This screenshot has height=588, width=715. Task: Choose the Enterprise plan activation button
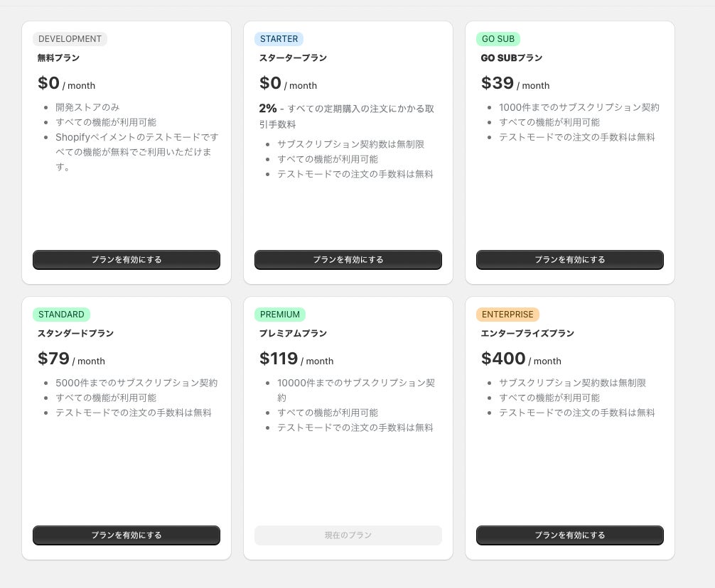point(570,535)
